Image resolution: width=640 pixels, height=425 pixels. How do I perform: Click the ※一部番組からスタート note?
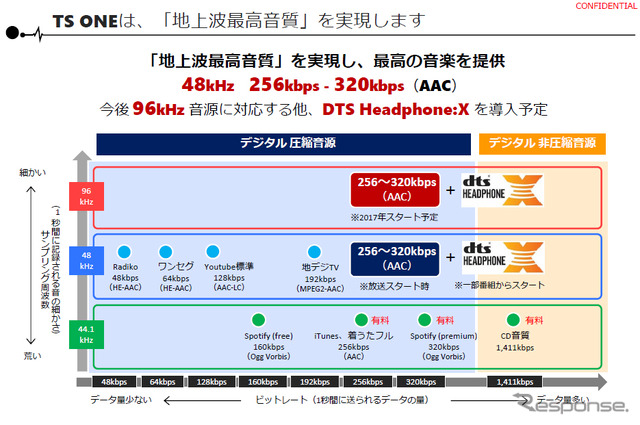click(x=500, y=285)
